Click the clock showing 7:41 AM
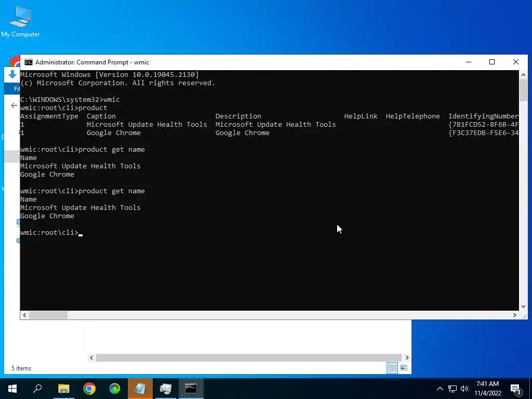The image size is (532, 399). 487,384
